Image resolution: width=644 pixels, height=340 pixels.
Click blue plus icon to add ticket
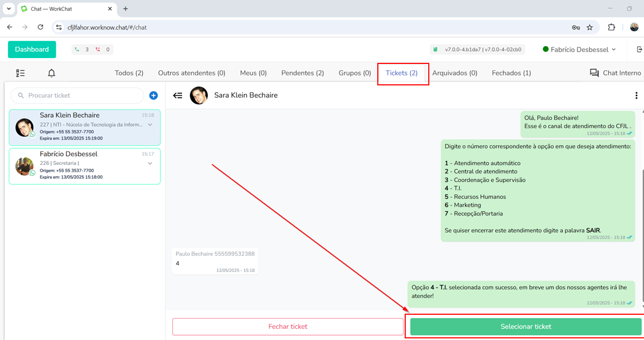click(153, 96)
